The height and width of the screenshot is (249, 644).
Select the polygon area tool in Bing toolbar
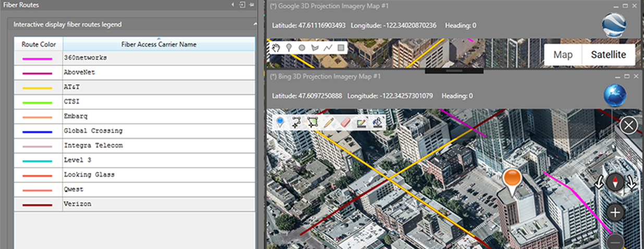tap(313, 122)
